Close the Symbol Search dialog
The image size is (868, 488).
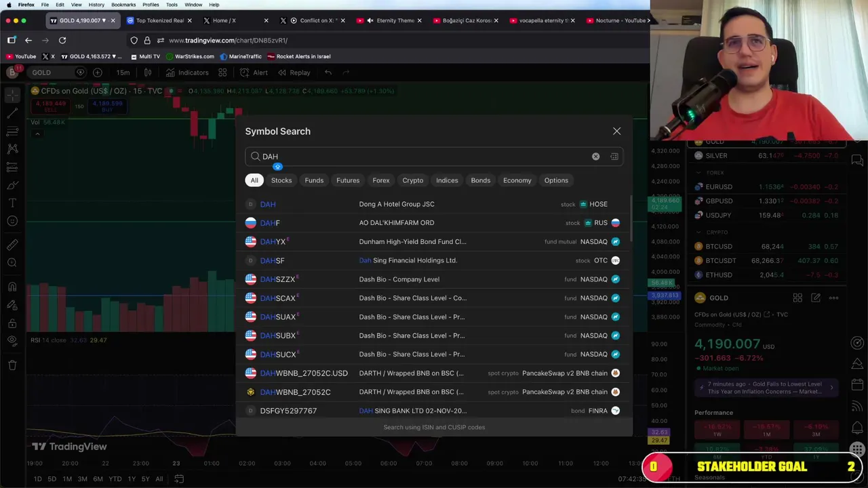(x=616, y=131)
